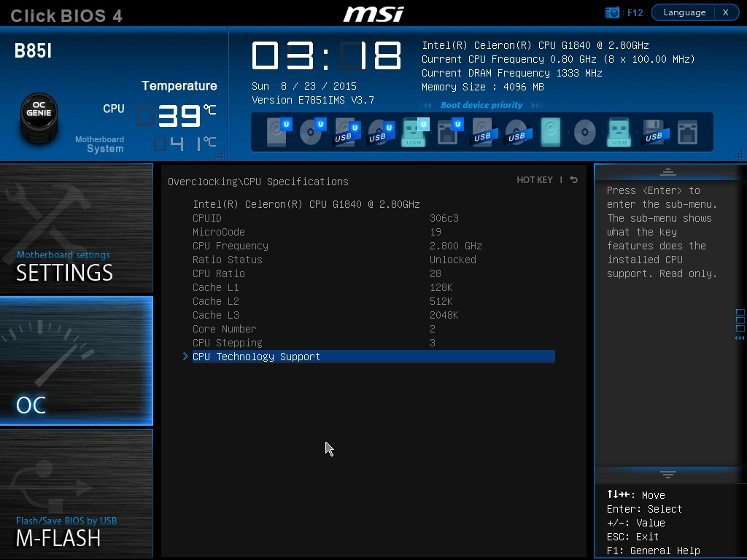Click the CPU Stepping row label
The image size is (747, 560).
(228, 343)
